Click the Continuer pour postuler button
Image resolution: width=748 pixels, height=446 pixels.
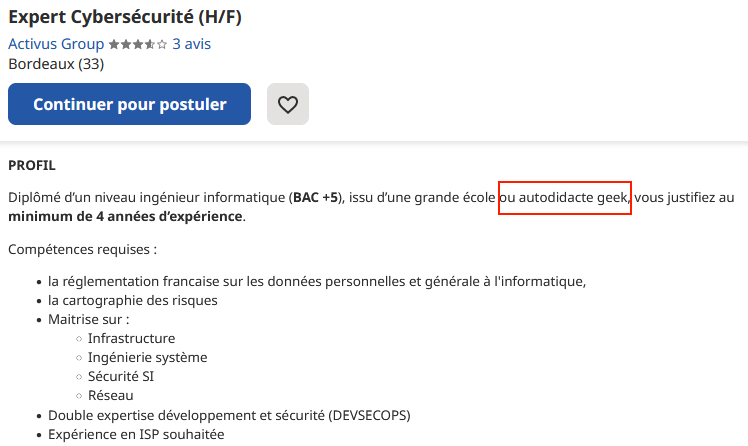point(129,104)
